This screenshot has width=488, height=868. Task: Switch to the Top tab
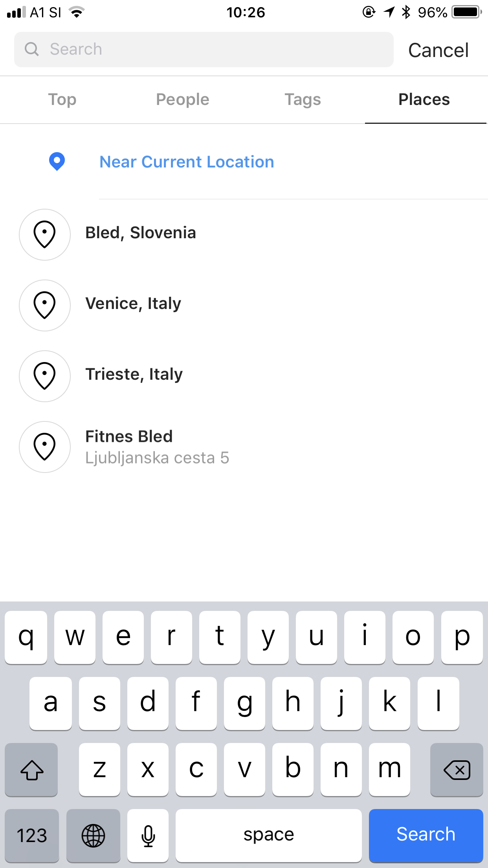pyautogui.click(x=62, y=99)
